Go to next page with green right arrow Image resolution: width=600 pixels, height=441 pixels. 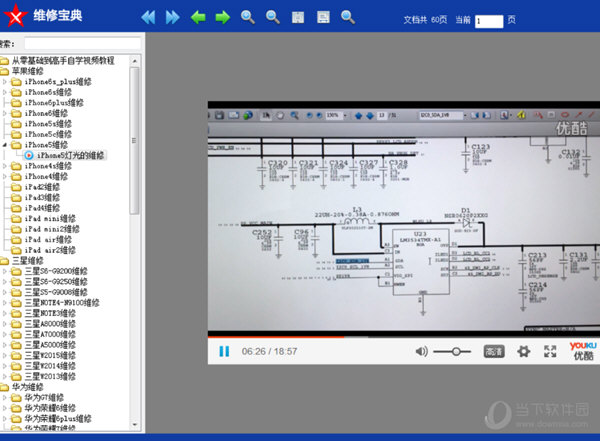(x=223, y=17)
